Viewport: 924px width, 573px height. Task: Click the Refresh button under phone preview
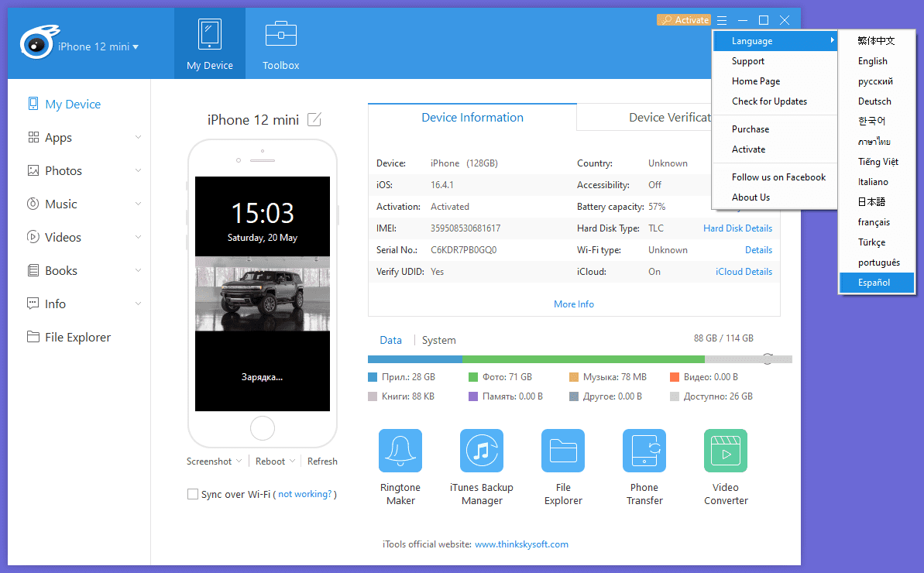(322, 461)
